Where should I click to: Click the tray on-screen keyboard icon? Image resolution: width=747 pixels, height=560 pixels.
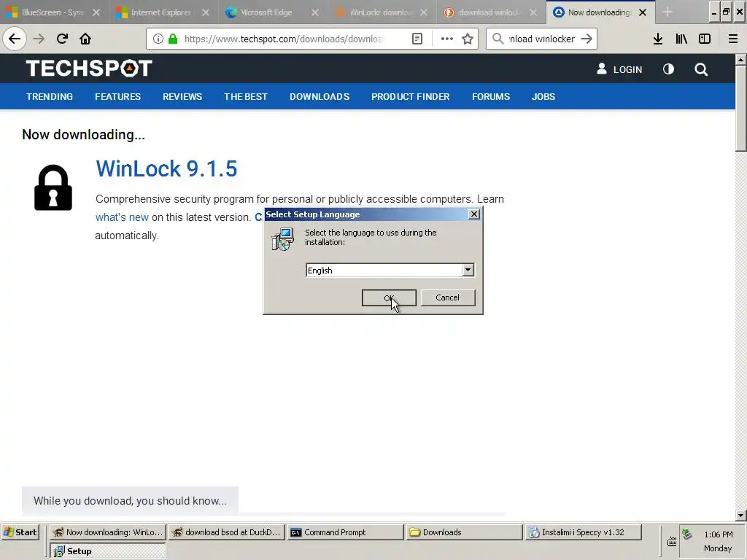(x=672, y=542)
